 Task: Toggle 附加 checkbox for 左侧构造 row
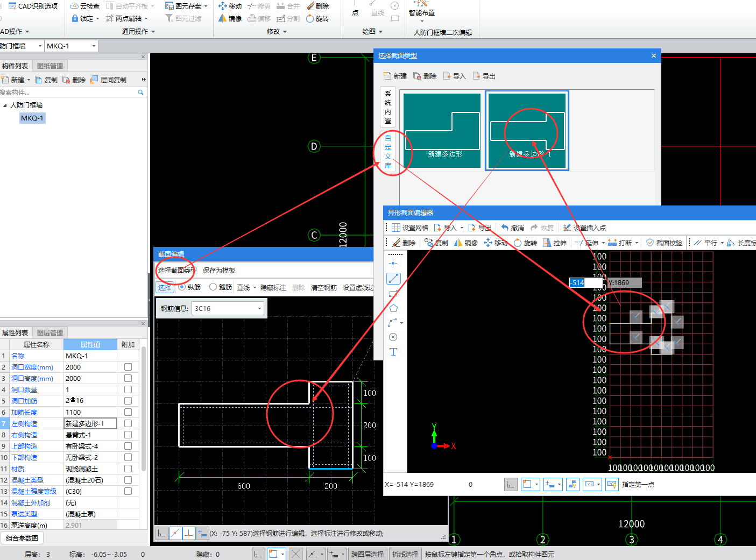pos(128,423)
